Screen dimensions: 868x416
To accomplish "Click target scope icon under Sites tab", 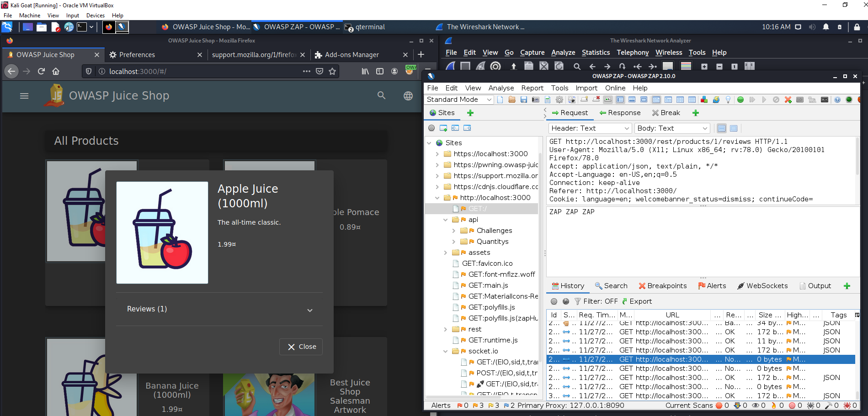I will [x=431, y=128].
